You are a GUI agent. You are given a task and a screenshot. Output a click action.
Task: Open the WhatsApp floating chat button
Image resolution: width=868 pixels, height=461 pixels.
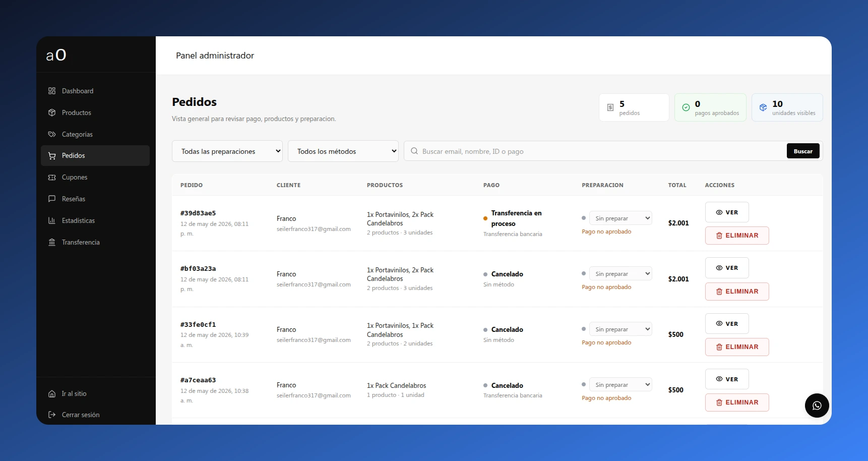coord(817,406)
